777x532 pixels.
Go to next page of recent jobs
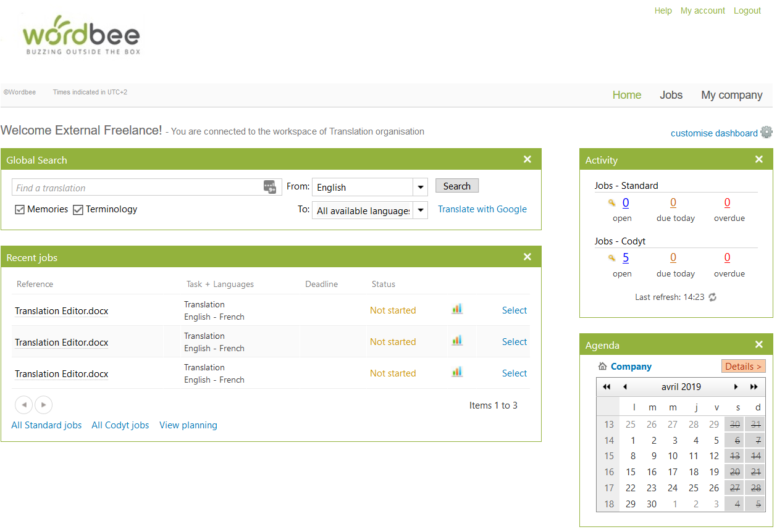pyautogui.click(x=43, y=405)
